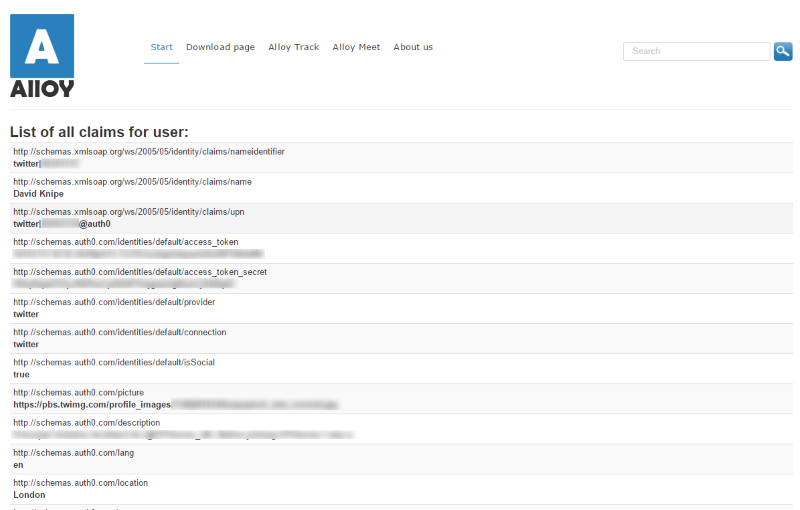Go to Download page

pos(220,47)
